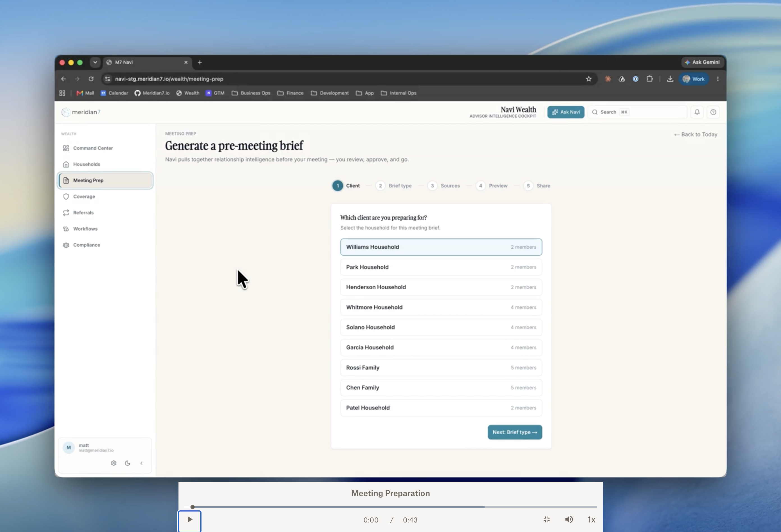Go to step 3 Sources
781x532 pixels.
click(x=444, y=186)
